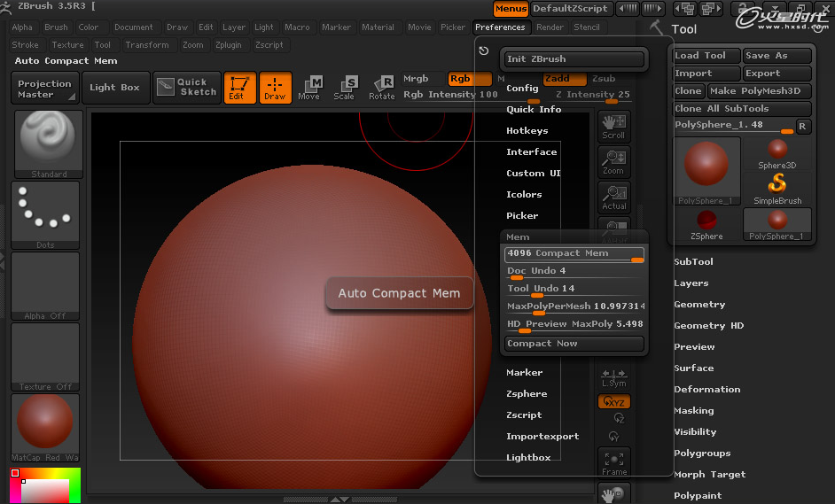835x504 pixels.
Task: Click the Actual size icon
Action: [614, 198]
